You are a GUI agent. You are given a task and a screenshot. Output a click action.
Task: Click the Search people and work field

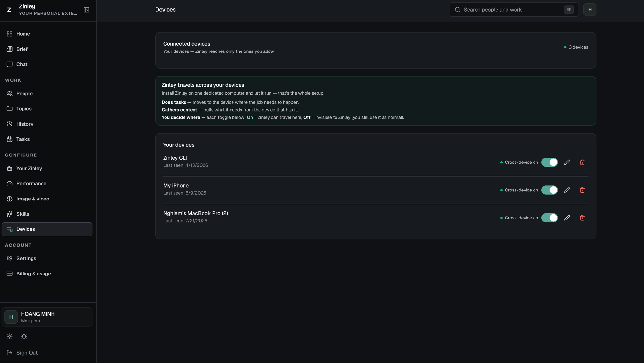(x=514, y=10)
